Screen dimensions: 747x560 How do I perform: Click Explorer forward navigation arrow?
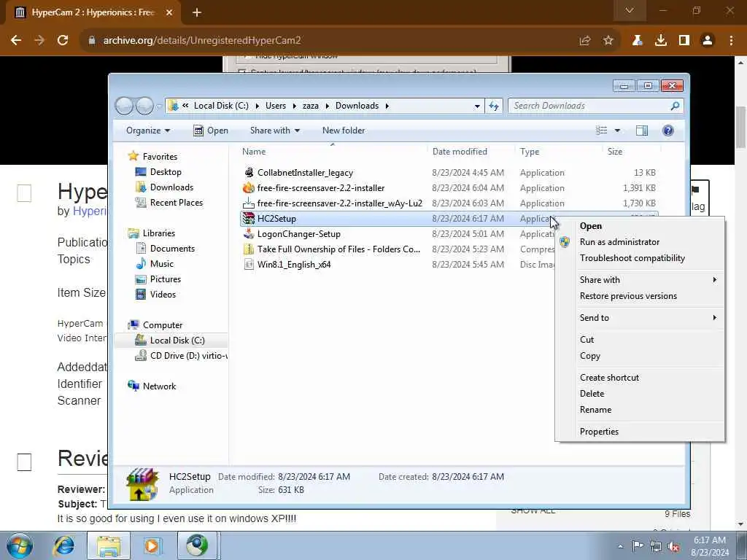point(145,106)
